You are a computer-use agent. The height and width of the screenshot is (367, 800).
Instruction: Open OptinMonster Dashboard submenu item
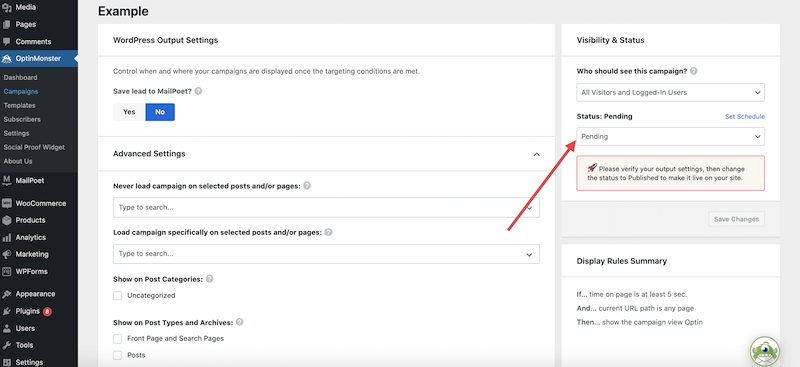click(20, 78)
